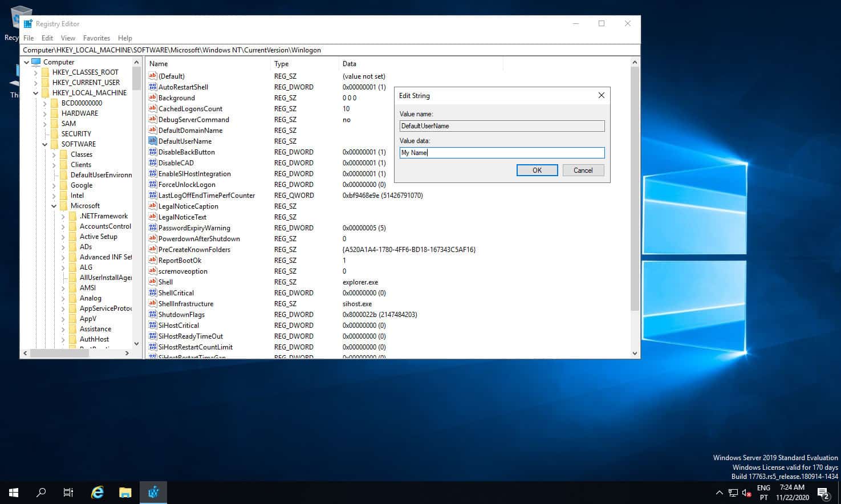Open the View menu
This screenshot has height=504, width=841.
[68, 38]
